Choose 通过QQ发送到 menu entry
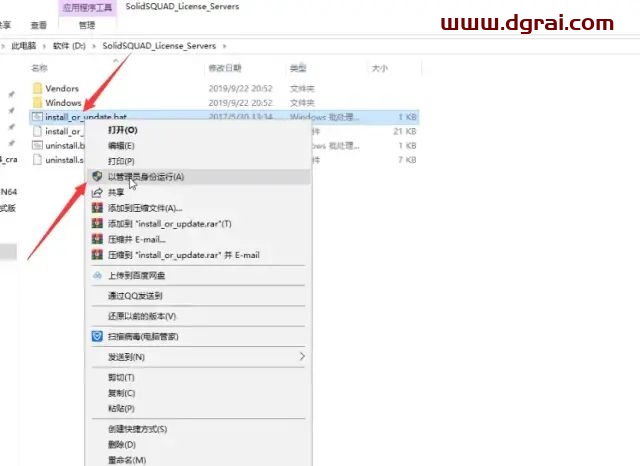Viewport: 640px width, 466px height. coord(198,295)
